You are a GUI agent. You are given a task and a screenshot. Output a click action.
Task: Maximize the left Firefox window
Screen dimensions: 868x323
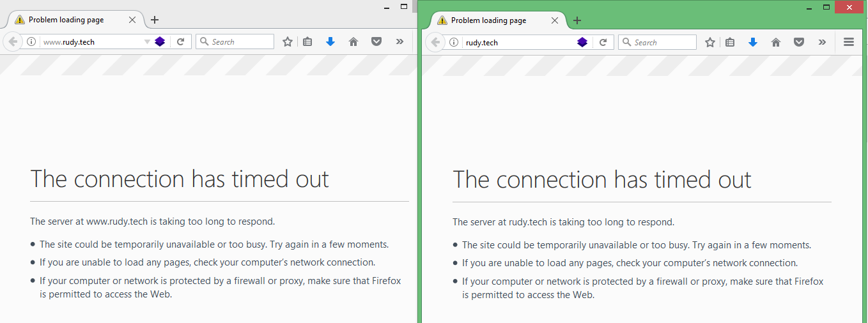point(404,6)
